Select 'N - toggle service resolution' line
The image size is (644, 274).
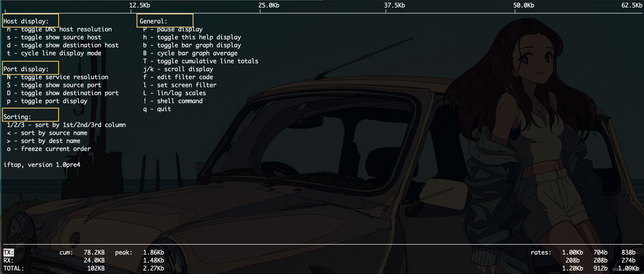click(58, 77)
